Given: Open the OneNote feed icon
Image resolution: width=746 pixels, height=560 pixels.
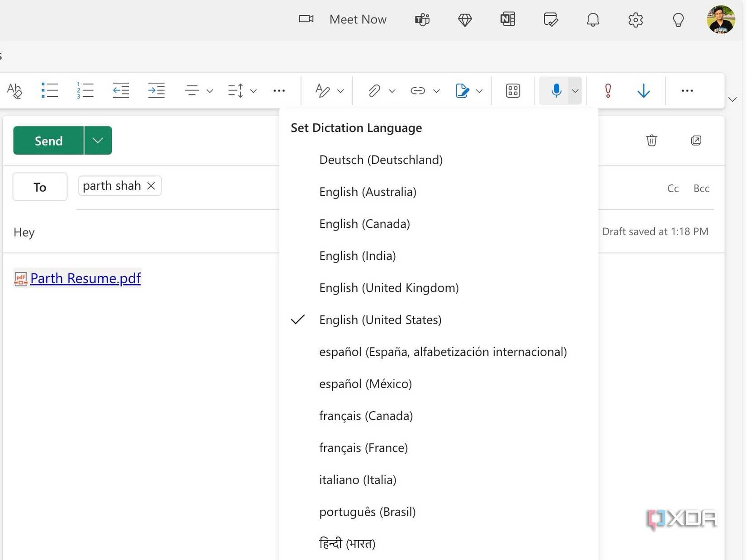Looking at the screenshot, I should [x=508, y=19].
